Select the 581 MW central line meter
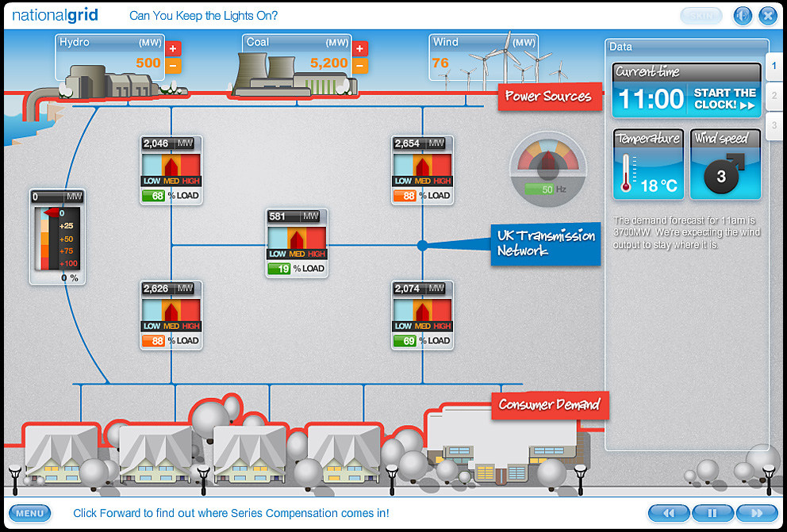The width and height of the screenshot is (787, 532). point(298,242)
